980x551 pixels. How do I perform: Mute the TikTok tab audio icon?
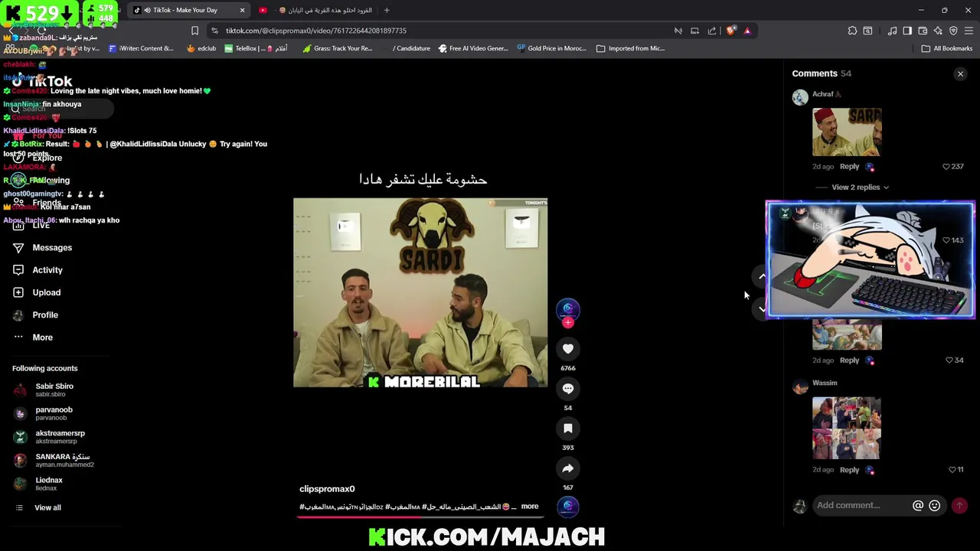(147, 10)
